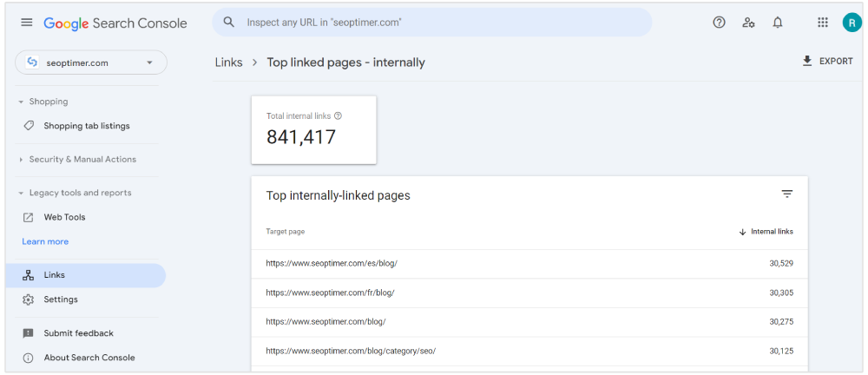Screen dimensions: 868x375
Task: Sort by Internal links column header
Action: click(766, 232)
